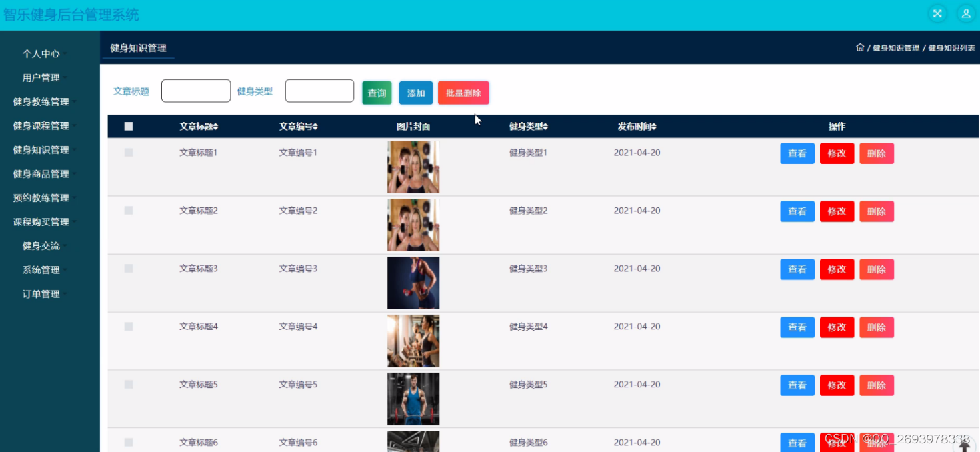
Task: Click the 健身类型4 table cell
Action: pos(528,327)
